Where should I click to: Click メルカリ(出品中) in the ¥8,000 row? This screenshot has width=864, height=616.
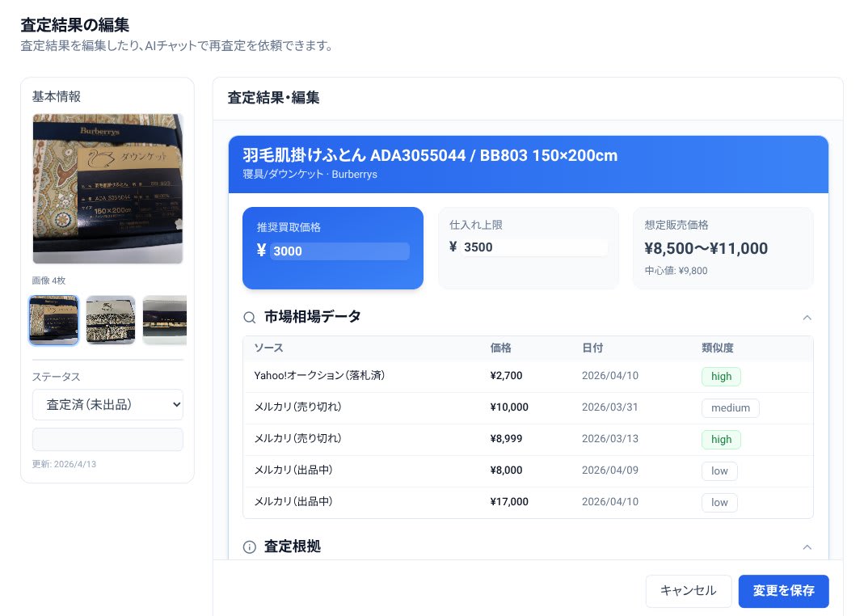click(293, 470)
